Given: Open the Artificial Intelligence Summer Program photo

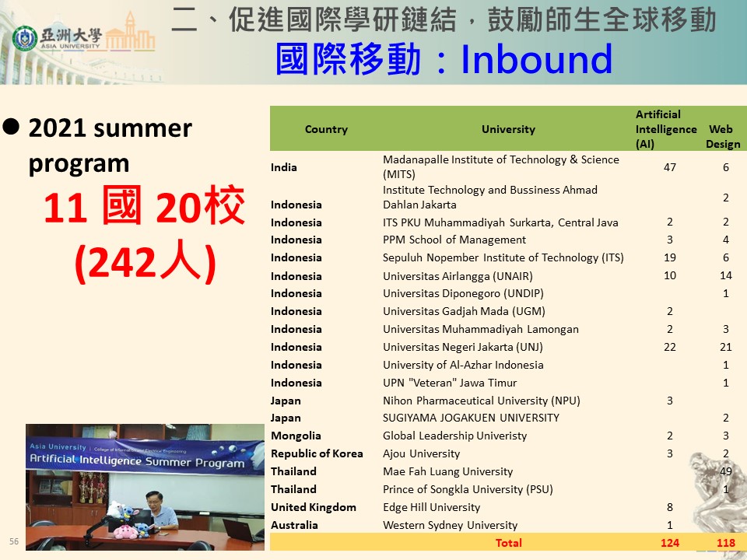Looking at the screenshot, I should click(145, 487).
